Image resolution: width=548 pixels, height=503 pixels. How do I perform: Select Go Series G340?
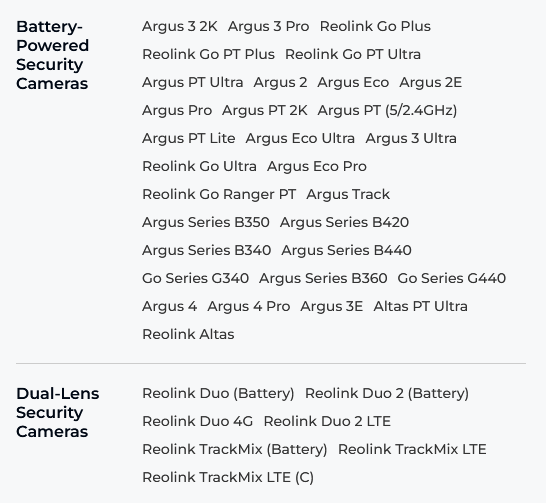pyautogui.click(x=195, y=278)
